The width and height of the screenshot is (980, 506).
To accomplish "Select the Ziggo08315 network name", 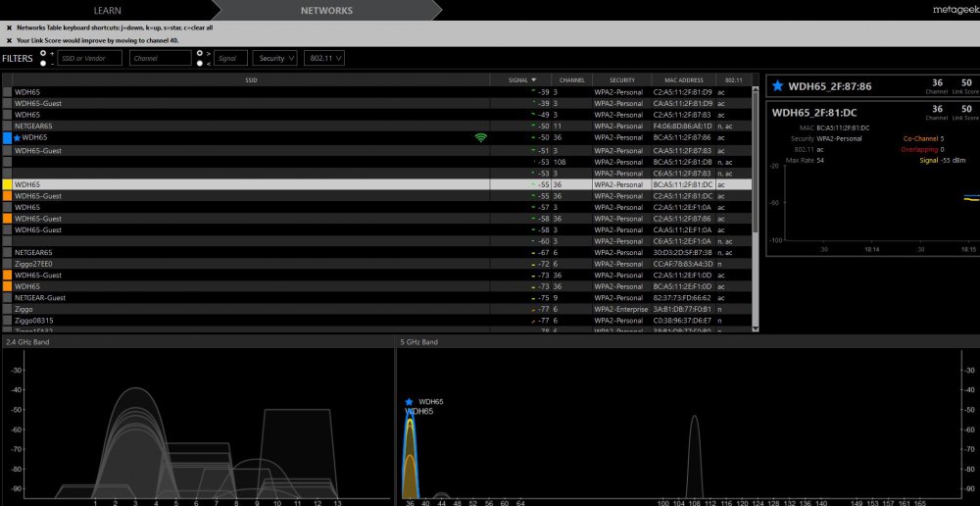I will [x=33, y=321].
